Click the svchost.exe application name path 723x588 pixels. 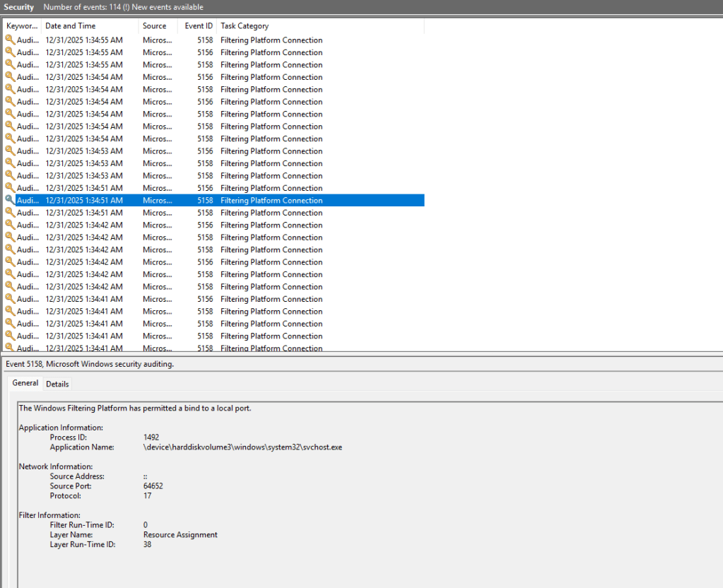click(x=242, y=447)
